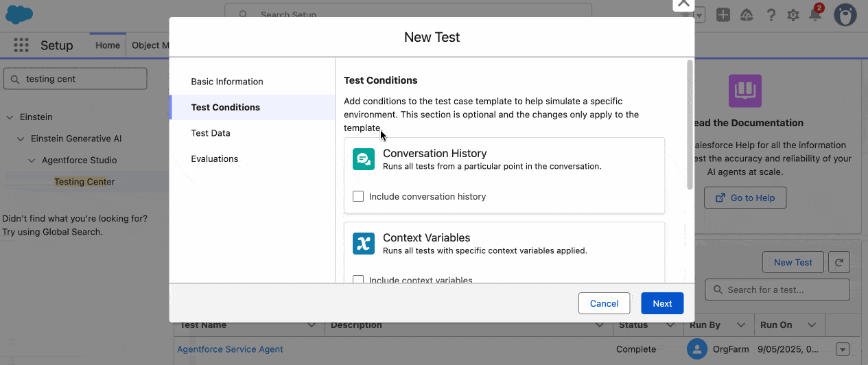Open the Help question mark icon
Image resolution: width=868 pixels, height=365 pixels.
click(x=771, y=14)
